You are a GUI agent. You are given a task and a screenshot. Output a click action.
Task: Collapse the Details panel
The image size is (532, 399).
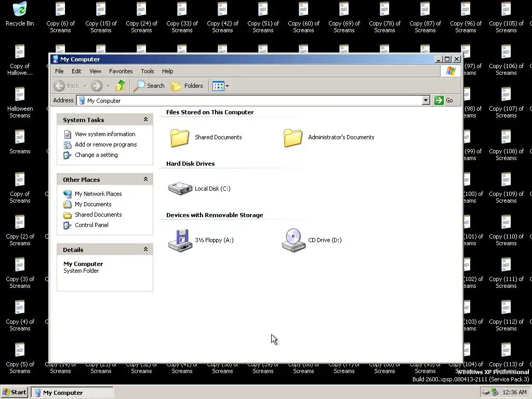coord(145,249)
